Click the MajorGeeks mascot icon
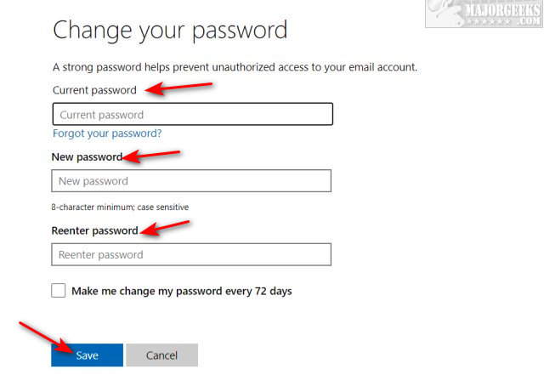The image size is (544, 392). coord(441,12)
